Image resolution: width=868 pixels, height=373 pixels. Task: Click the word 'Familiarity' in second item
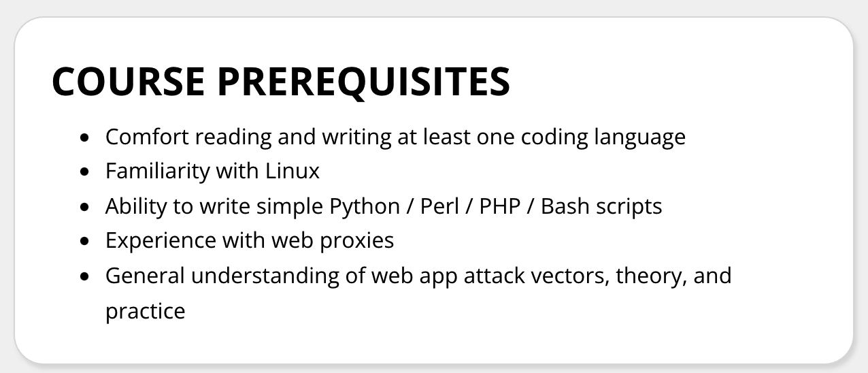(x=157, y=172)
